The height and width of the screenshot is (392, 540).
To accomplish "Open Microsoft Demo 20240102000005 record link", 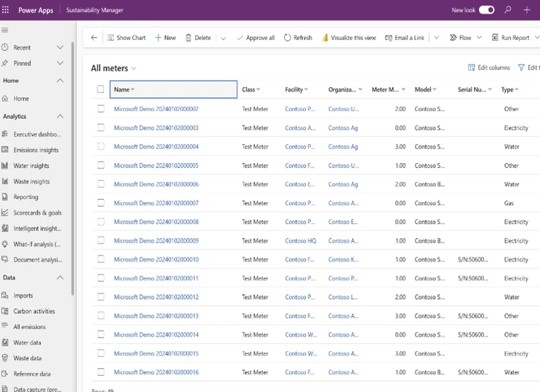I will [x=156, y=166].
